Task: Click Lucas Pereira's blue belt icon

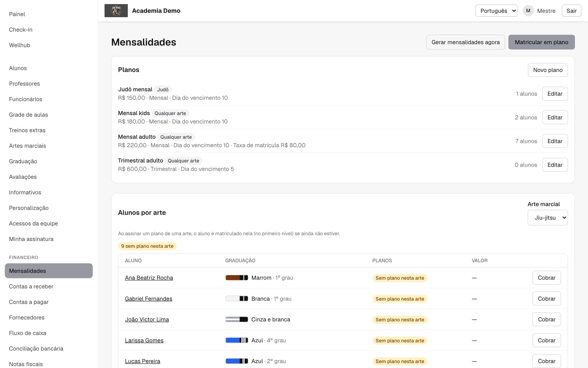Action: (237, 361)
